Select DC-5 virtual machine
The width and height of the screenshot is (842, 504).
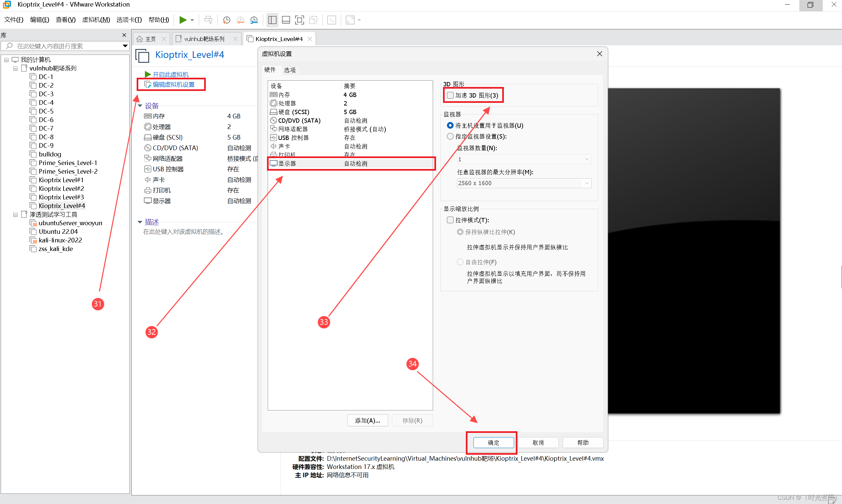pyautogui.click(x=46, y=111)
